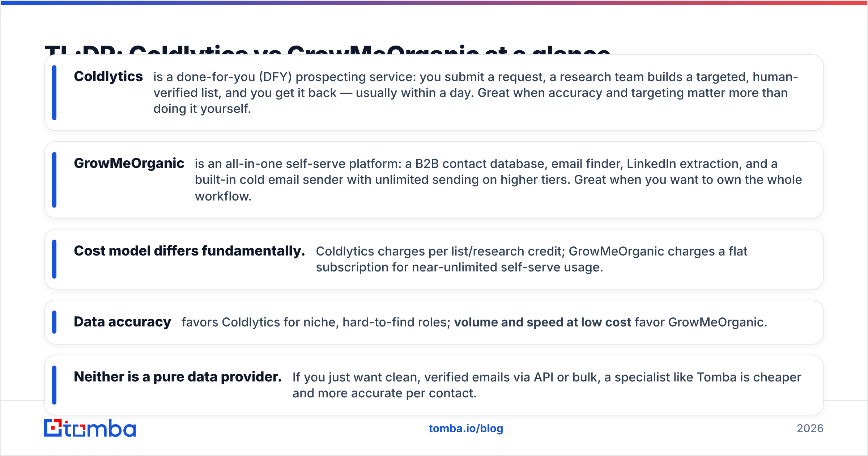Click the all-in-one self-serve platform description
The width and height of the screenshot is (868, 456).
[x=498, y=180]
